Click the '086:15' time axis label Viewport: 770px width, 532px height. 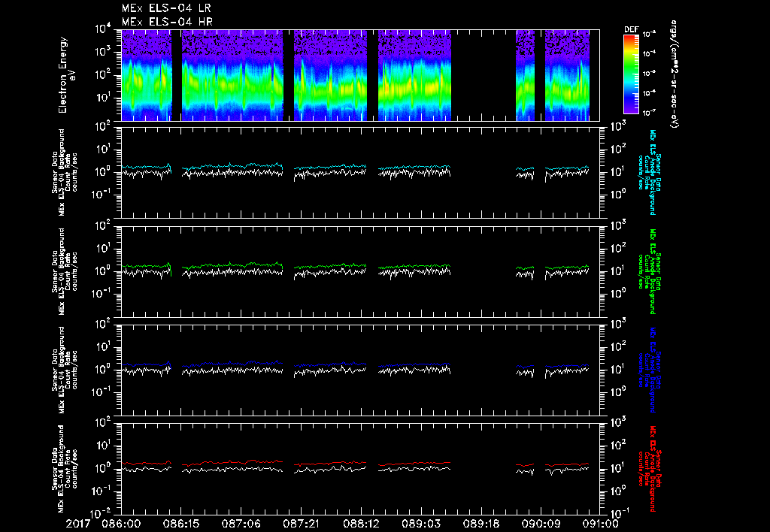coord(180,524)
